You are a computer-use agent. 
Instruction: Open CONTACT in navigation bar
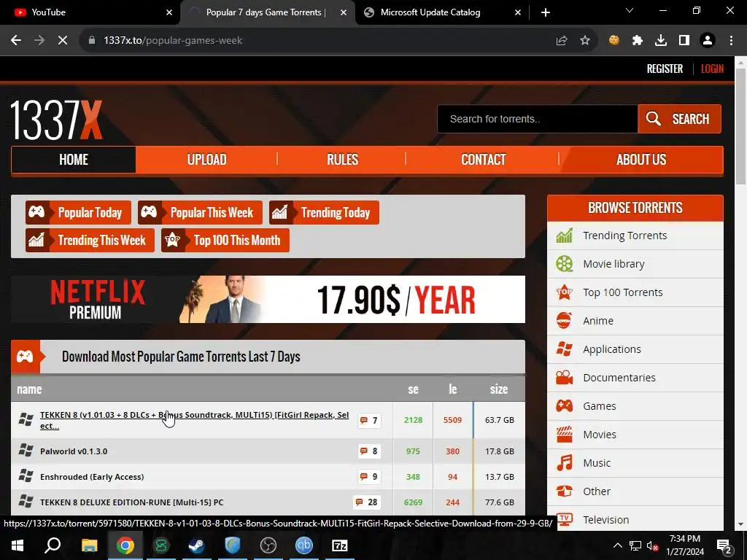(483, 160)
